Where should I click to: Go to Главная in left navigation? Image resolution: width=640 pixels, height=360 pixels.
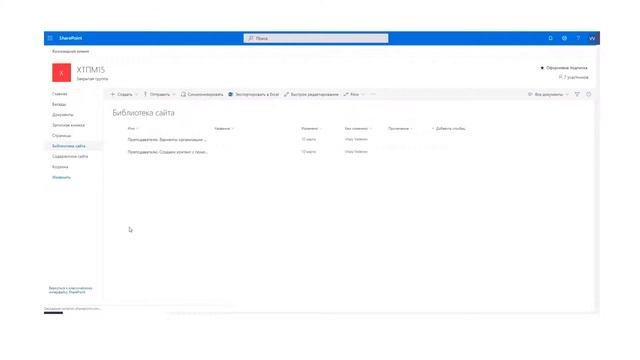point(60,94)
